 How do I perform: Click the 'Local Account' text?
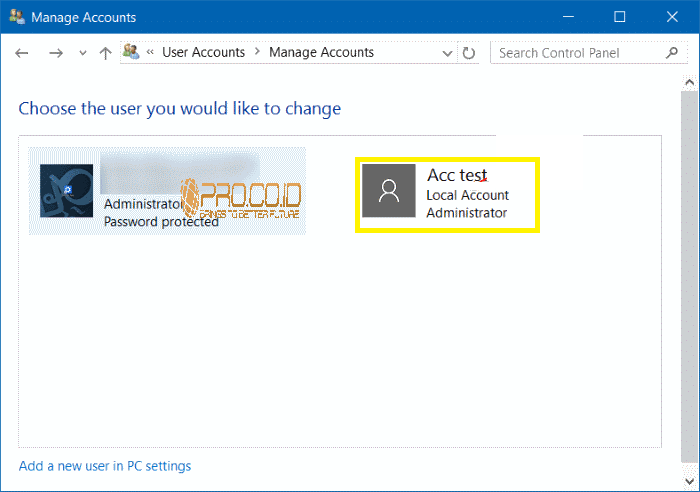point(467,196)
